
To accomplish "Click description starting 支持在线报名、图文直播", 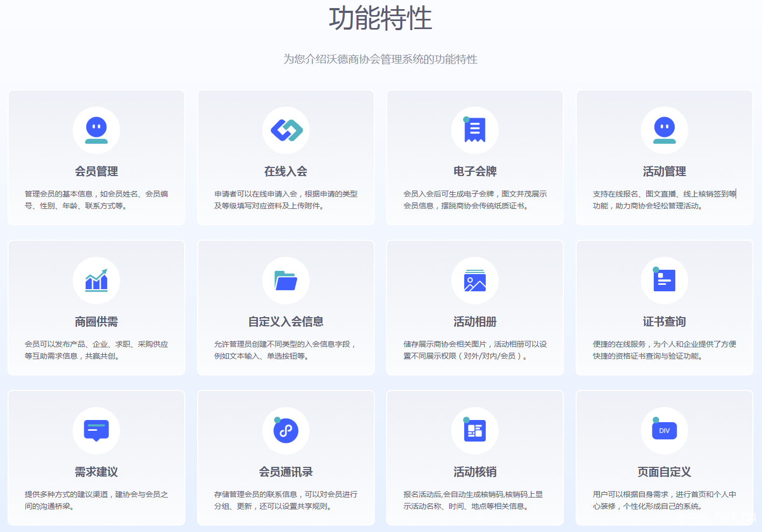I will [665, 200].
